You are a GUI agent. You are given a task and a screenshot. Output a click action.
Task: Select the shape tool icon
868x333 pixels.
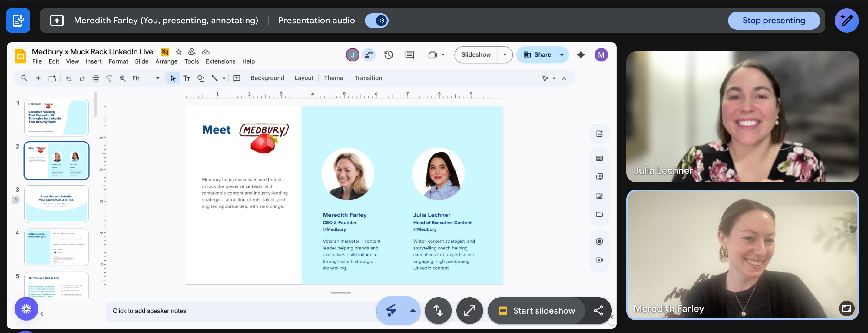tap(201, 78)
